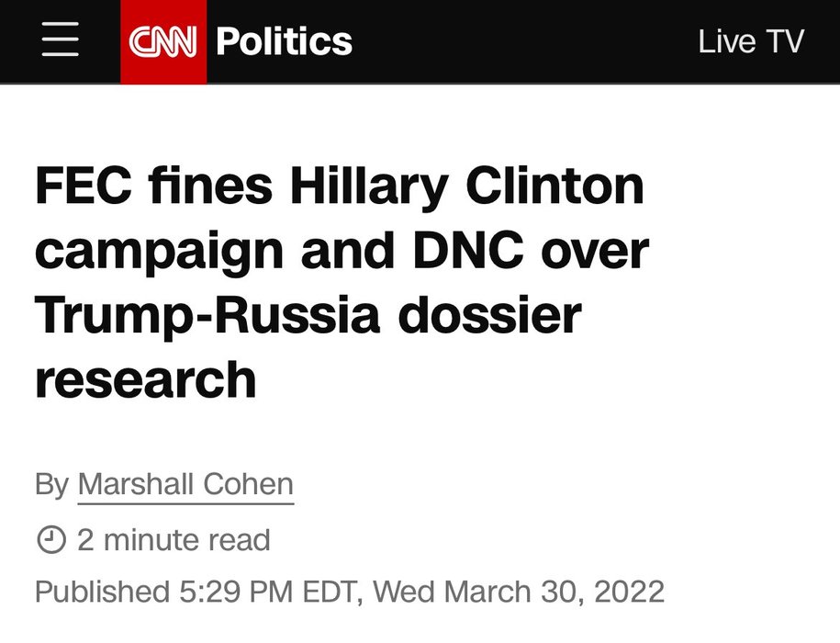Click the word "Hillary" in the headline
Screen dimensions: 840x643
pos(370,188)
